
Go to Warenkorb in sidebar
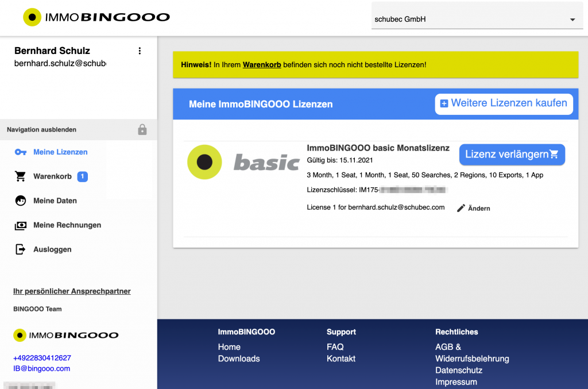point(52,176)
